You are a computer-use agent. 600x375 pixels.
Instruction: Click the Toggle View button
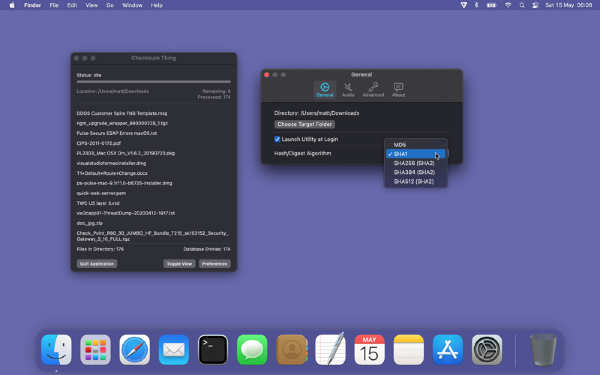point(179,264)
